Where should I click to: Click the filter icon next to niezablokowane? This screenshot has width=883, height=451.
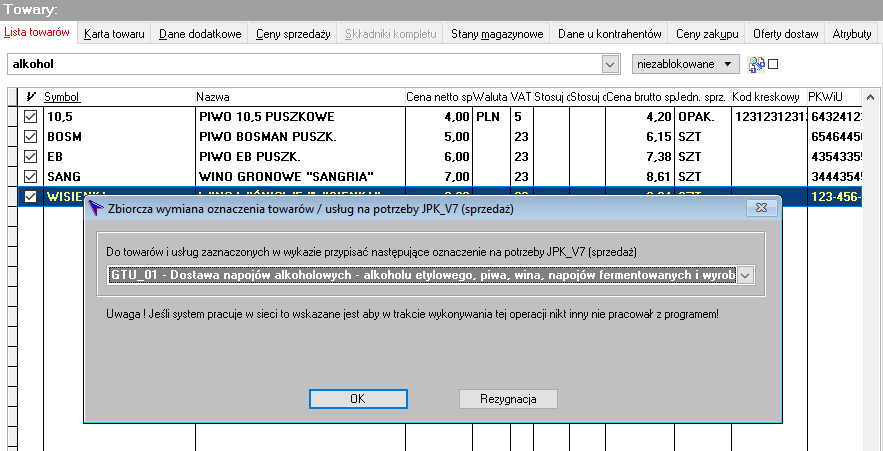756,64
